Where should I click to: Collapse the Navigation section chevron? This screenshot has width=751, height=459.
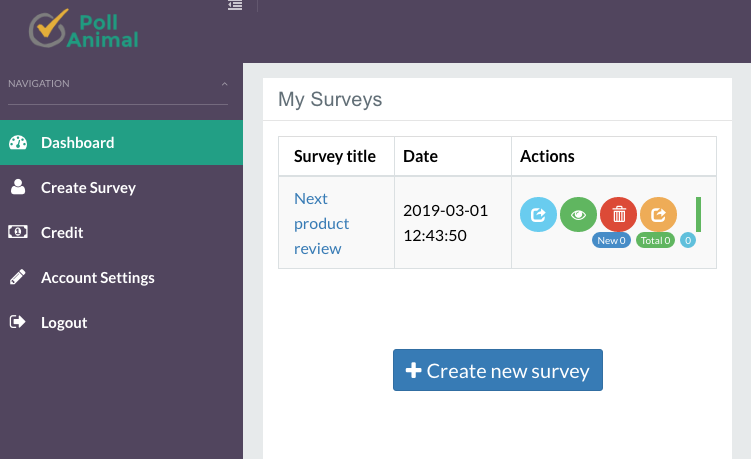(224, 84)
